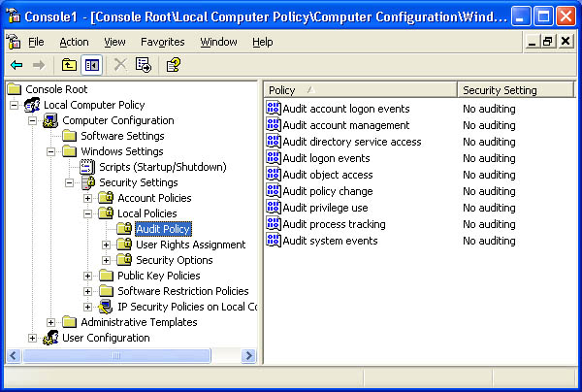Open the Action menu
The height and width of the screenshot is (392, 582).
point(74,42)
